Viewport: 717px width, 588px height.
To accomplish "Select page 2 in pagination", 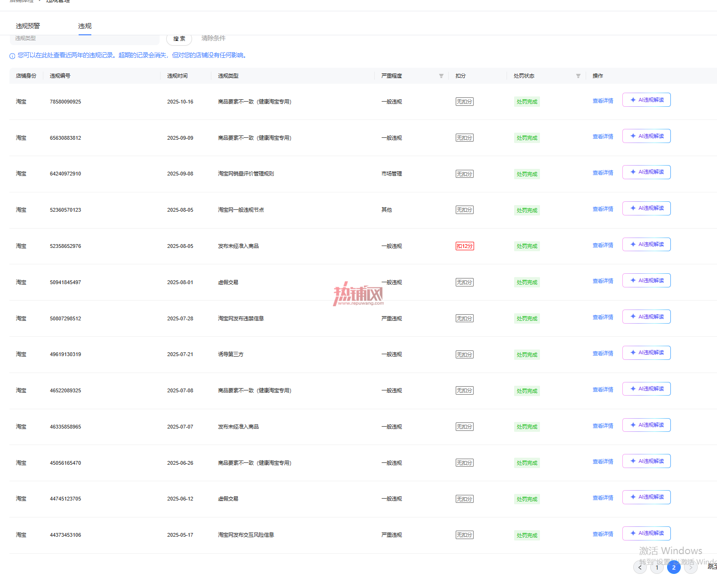I will coord(674,567).
